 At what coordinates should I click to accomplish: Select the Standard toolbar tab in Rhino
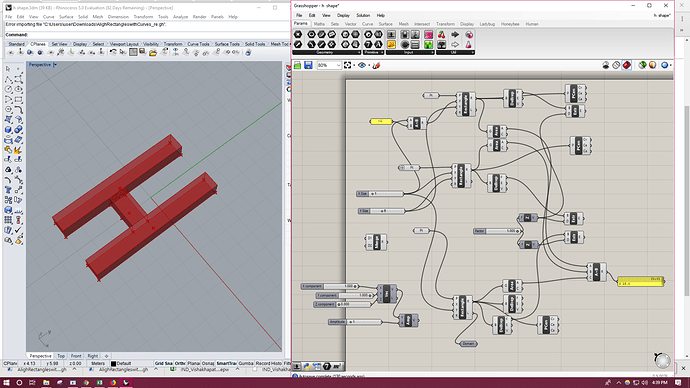click(16, 44)
